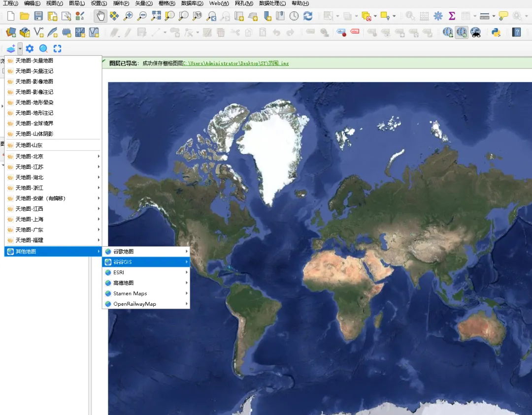This screenshot has width=532, height=415.
Task: Save the project with the floppy disk icon
Action: [x=38, y=16]
